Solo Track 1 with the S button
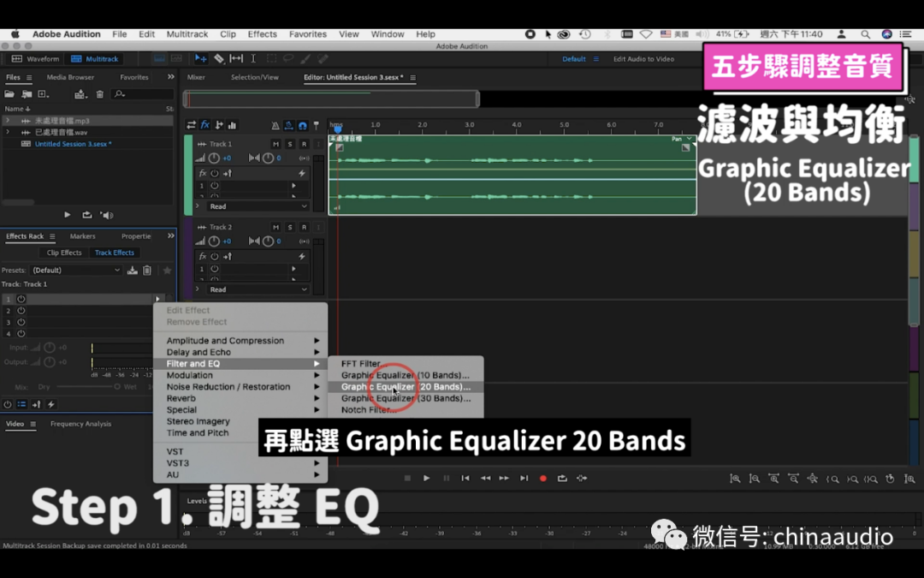 click(x=290, y=144)
